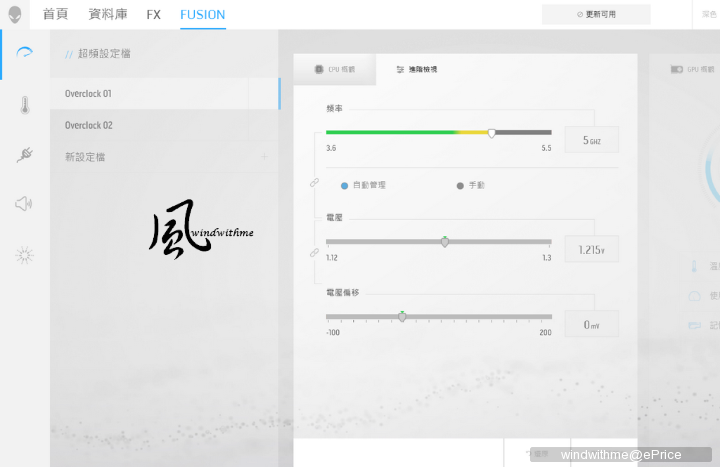Click the Alienware head logo
720x467 pixels.
(15, 15)
